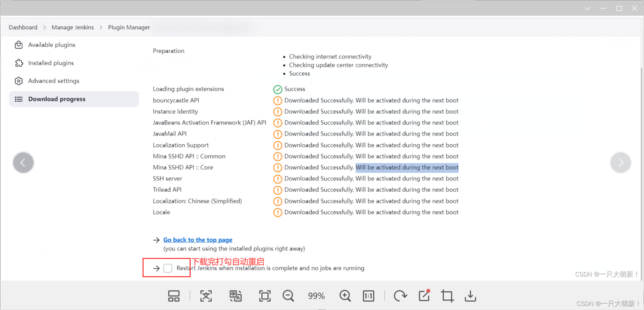The width and height of the screenshot is (644, 310).
Task: Zoom out with the minus magnifier
Action: point(288,296)
